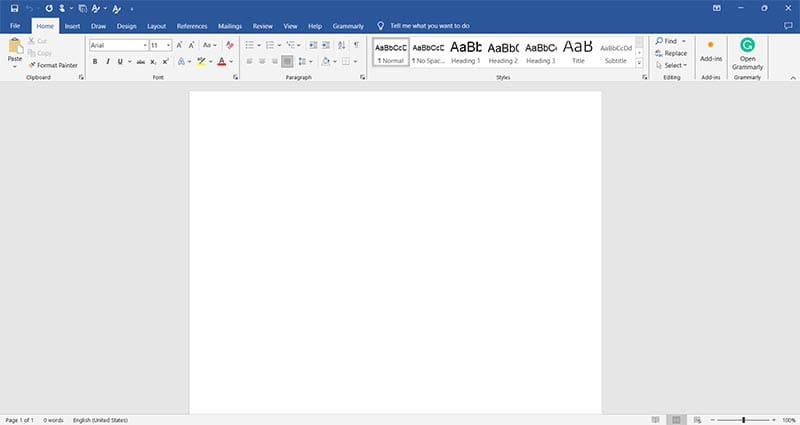
Task: Click the text highlight color button
Action: [x=202, y=62]
